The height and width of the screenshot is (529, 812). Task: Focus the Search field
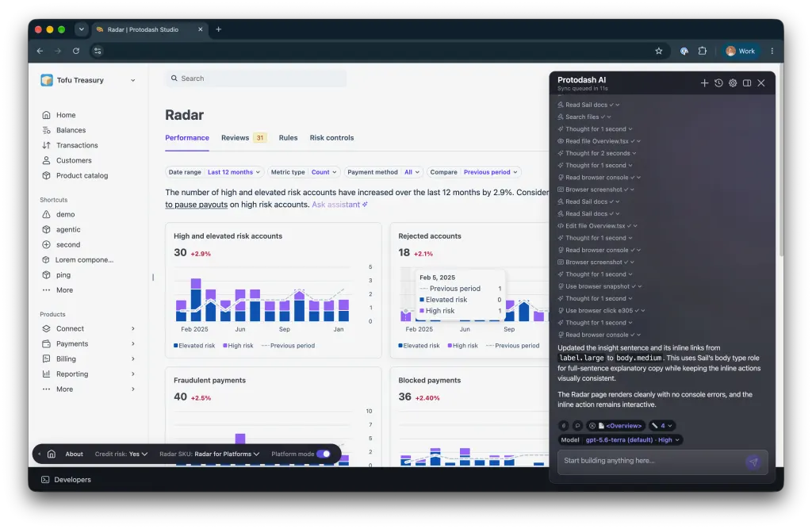pos(256,79)
